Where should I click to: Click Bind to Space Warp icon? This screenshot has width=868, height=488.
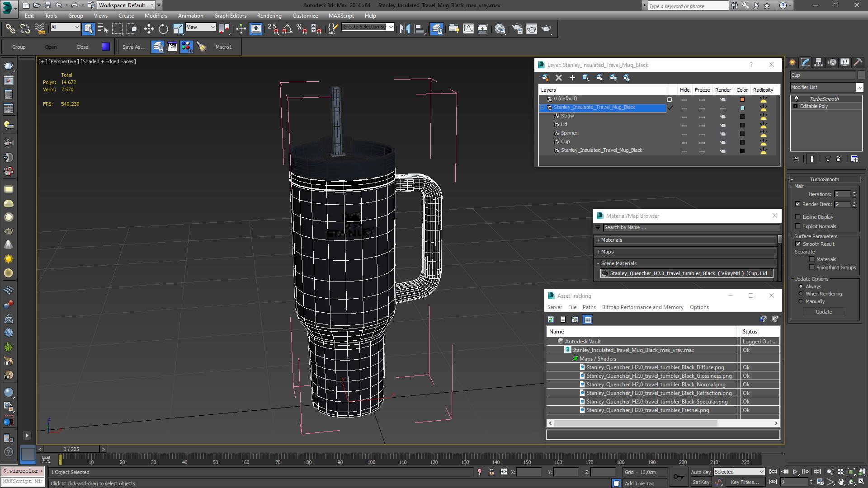click(40, 29)
